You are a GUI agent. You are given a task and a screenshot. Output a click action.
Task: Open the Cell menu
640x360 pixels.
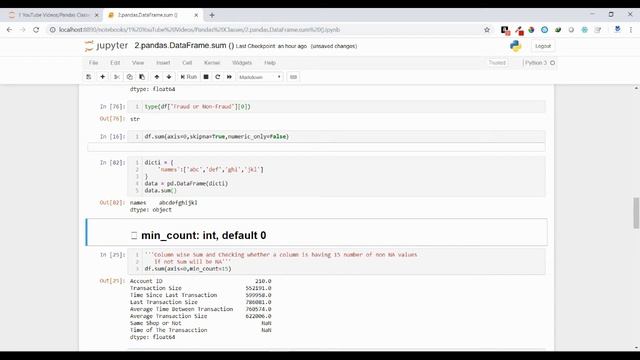(x=187, y=62)
